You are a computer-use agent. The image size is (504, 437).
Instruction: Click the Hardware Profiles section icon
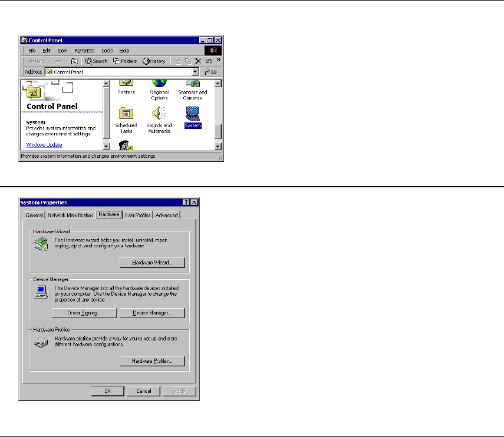[x=41, y=342]
